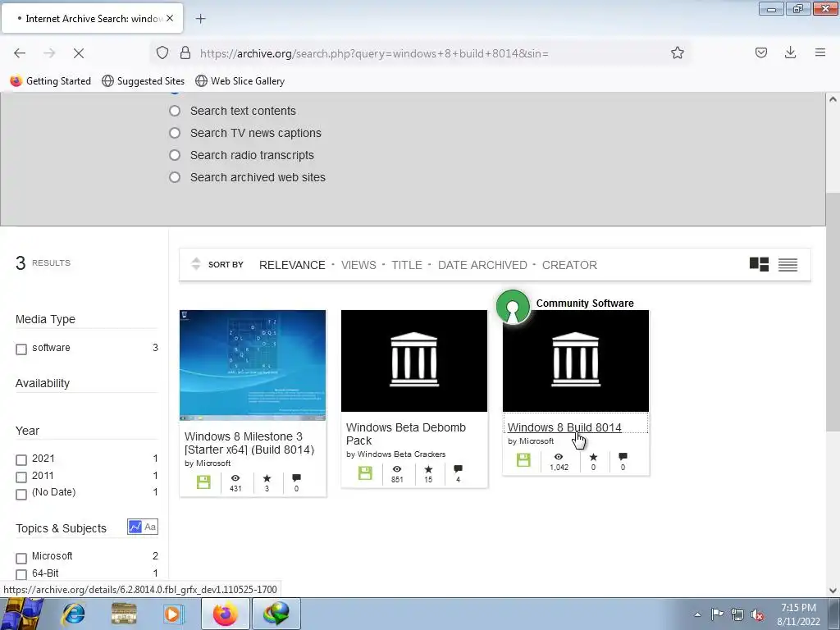
Task: Check the 2021 year filter
Action: pyautogui.click(x=21, y=460)
